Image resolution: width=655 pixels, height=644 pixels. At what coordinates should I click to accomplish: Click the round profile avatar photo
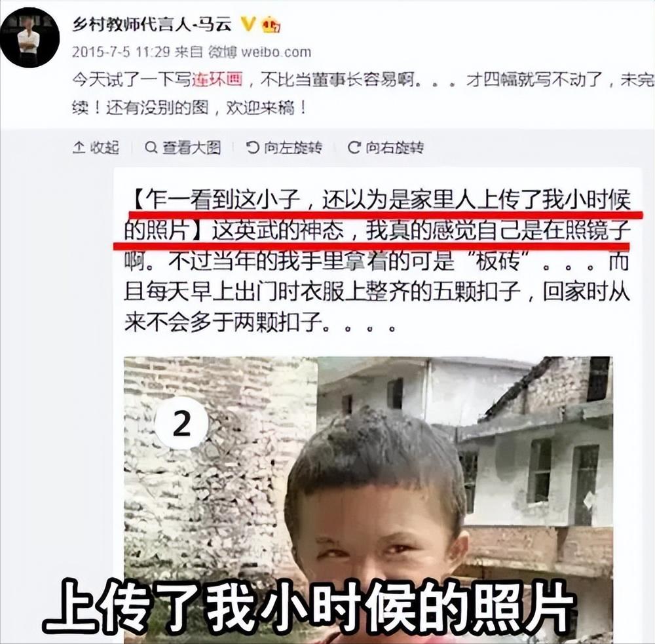coord(29,37)
